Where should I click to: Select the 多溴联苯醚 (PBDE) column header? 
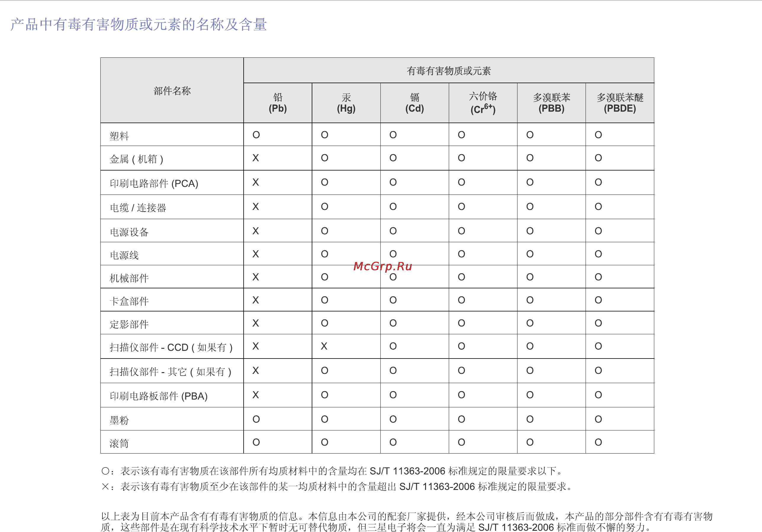[x=620, y=103]
